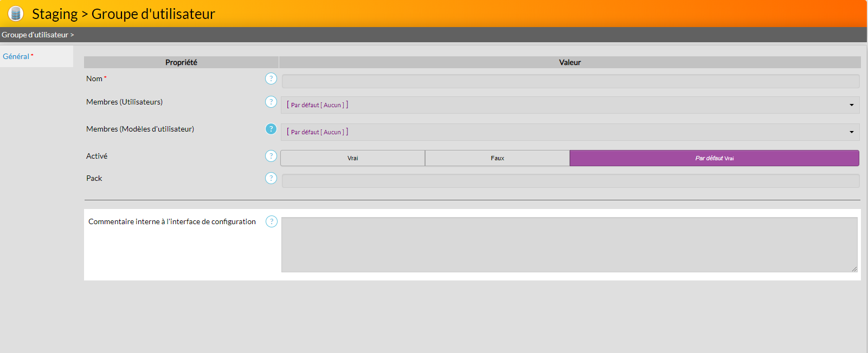Show help for the Activé property
The height and width of the screenshot is (353, 868).
tap(271, 156)
